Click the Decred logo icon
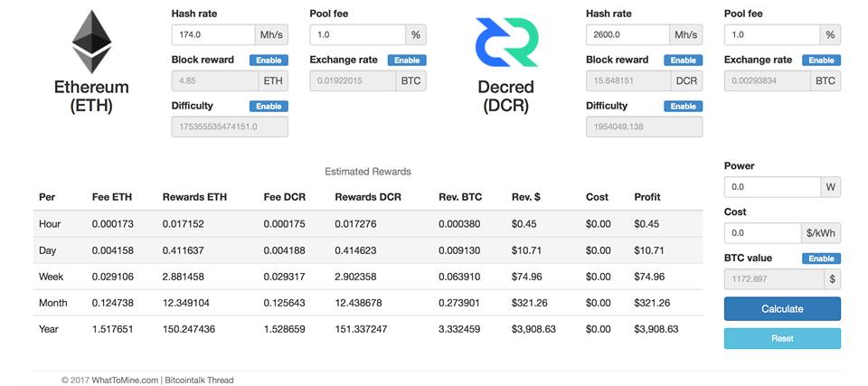The height and width of the screenshot is (386, 868). pyautogui.click(x=505, y=42)
